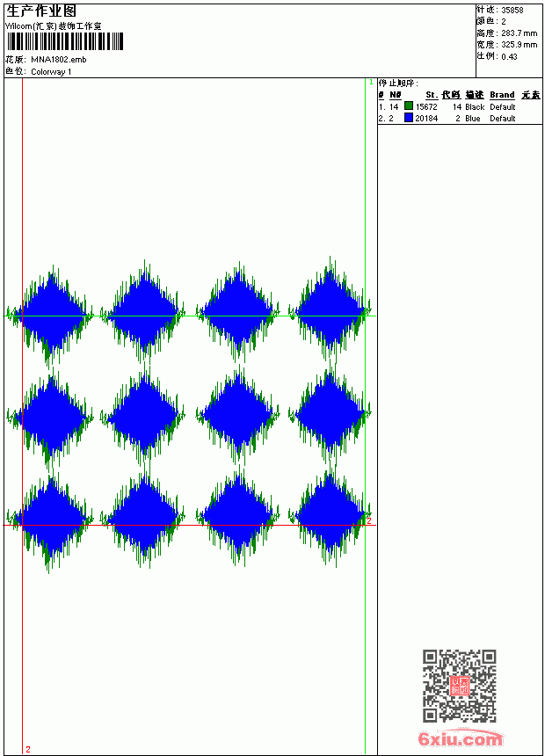The height and width of the screenshot is (756, 545).
Task: Select the title text 生产作业图
Action: coord(41,11)
